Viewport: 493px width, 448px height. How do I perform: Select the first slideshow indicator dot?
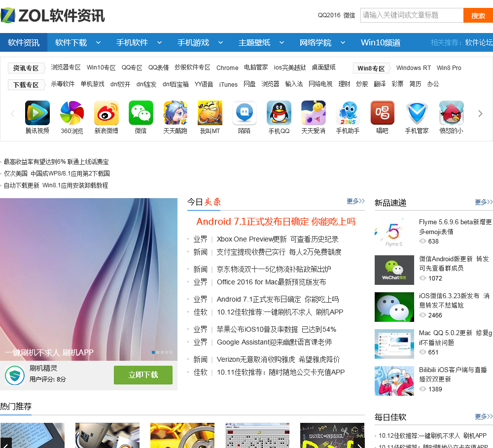click(x=153, y=352)
